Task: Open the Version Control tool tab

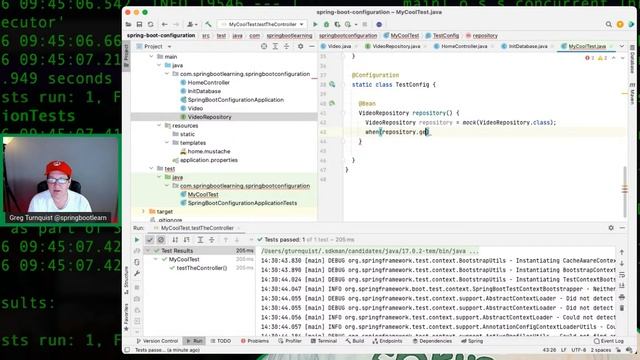Action: [158, 341]
